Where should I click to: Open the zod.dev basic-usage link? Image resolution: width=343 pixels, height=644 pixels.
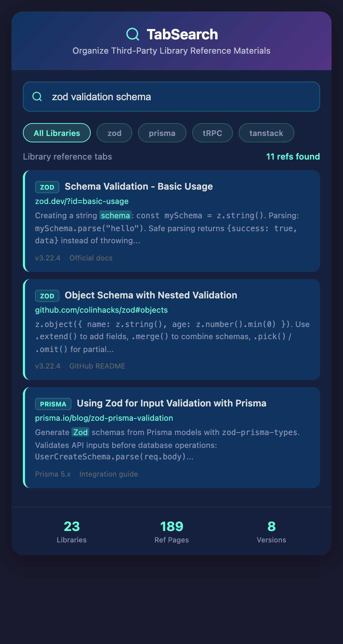coord(81,201)
